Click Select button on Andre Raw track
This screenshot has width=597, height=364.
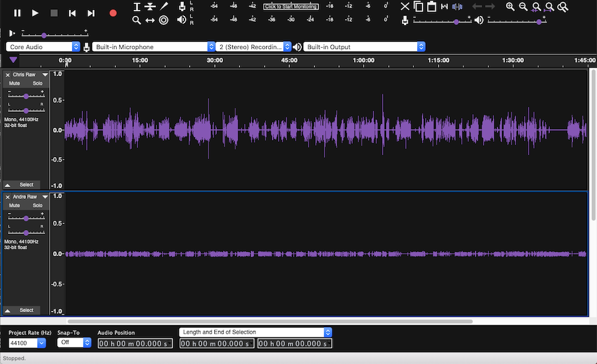click(26, 310)
